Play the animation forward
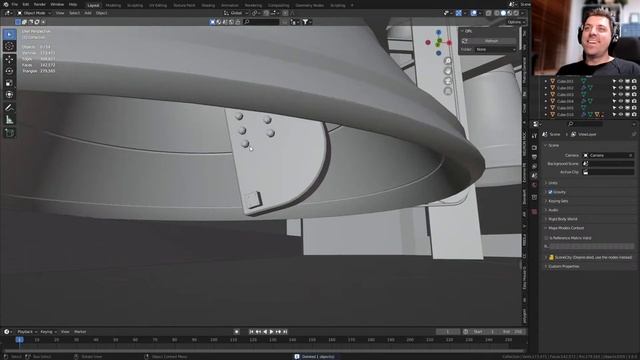Viewport: 640px width, 360px height. click(272, 332)
